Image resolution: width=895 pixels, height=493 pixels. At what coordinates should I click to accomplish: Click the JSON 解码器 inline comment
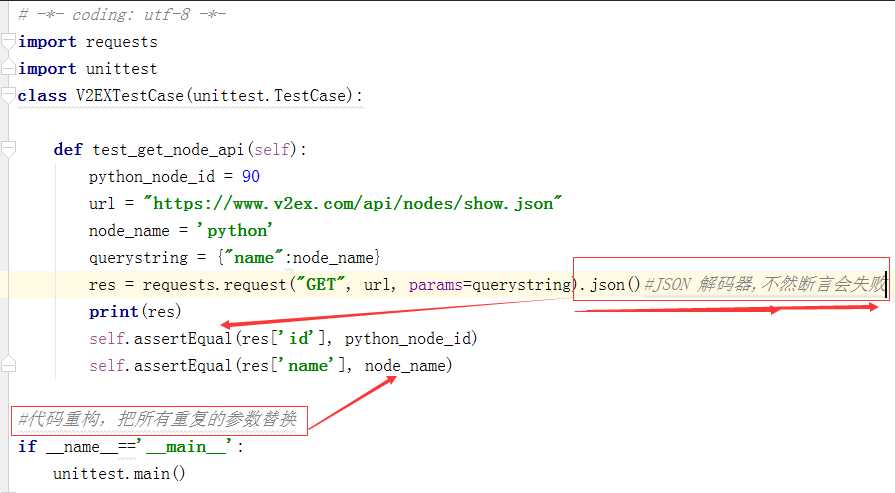765,285
